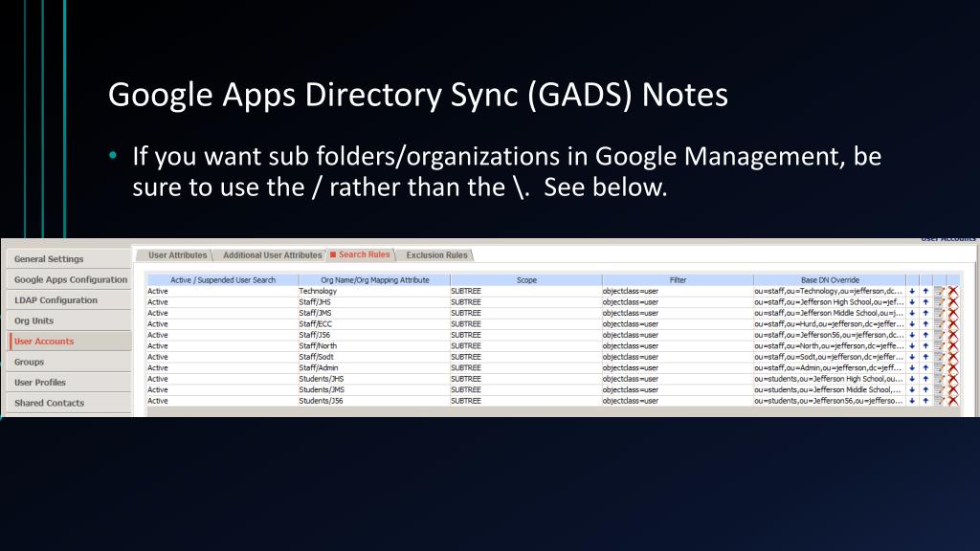Image resolution: width=980 pixels, height=551 pixels.
Task: Move the Staff/J56 rule down
Action: click(x=912, y=335)
